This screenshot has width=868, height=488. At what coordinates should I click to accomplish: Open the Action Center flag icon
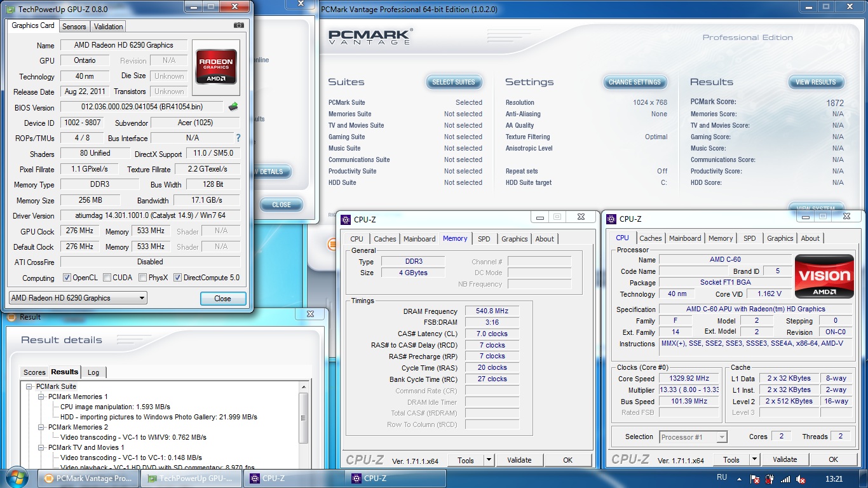coord(754,479)
